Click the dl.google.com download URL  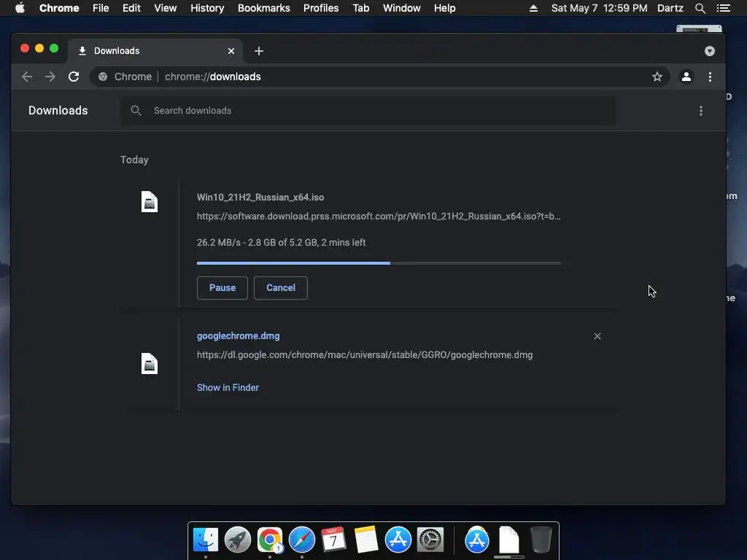pos(365,355)
